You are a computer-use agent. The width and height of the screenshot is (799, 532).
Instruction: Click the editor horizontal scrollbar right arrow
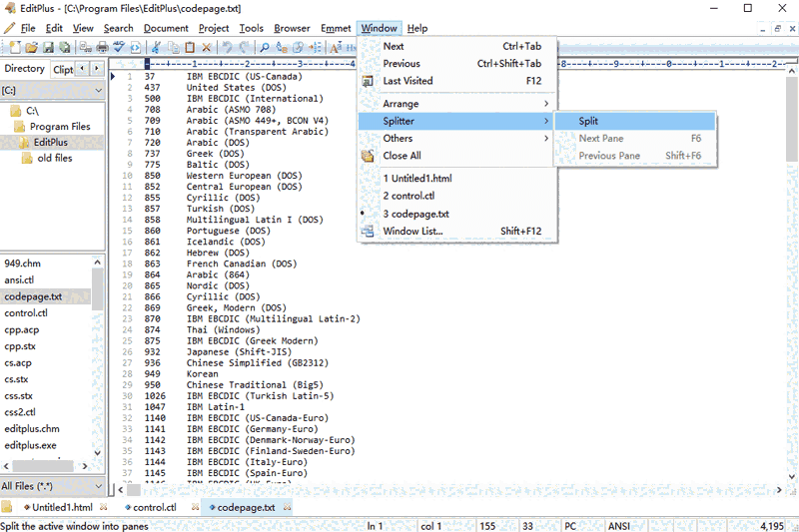pyautogui.click(x=779, y=490)
